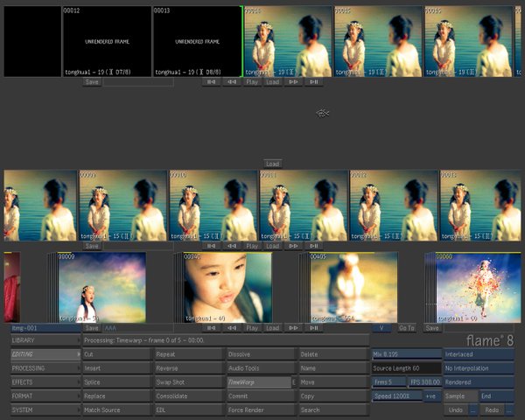Select the girl close-up clip thumbnail
Image resolution: width=525 pixels, height=420 pixels.
tap(226, 288)
